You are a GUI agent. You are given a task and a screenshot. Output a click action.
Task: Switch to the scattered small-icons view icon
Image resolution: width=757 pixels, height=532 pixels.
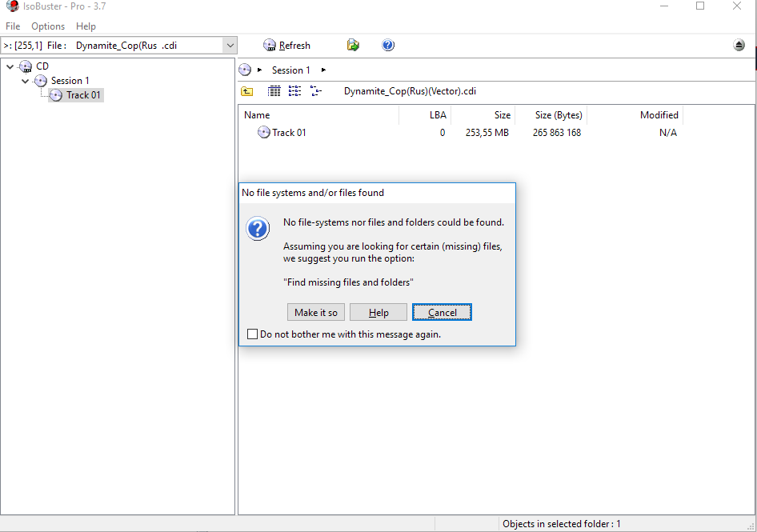tap(316, 91)
